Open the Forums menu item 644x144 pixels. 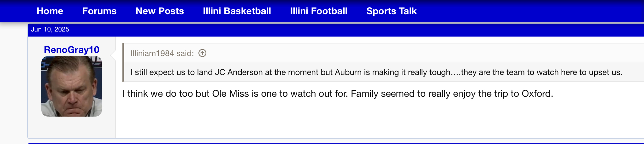coord(99,11)
